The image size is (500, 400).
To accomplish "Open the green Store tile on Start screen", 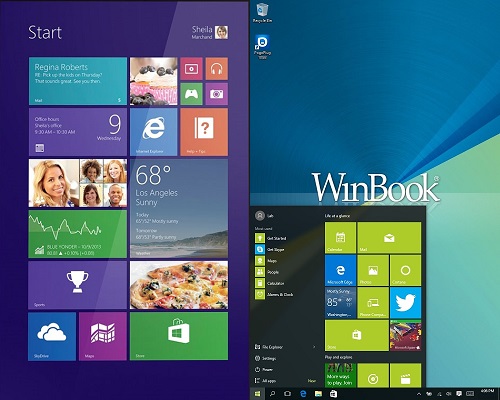I will tap(179, 336).
